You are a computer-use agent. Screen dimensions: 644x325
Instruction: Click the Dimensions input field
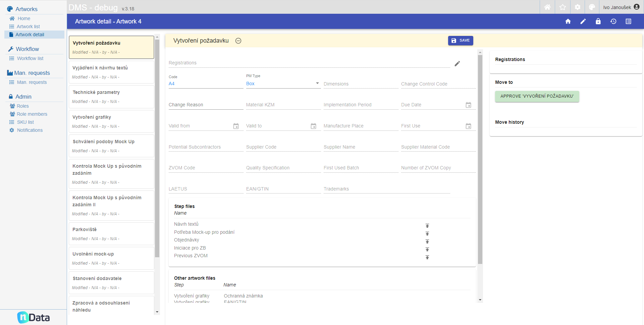click(361, 84)
